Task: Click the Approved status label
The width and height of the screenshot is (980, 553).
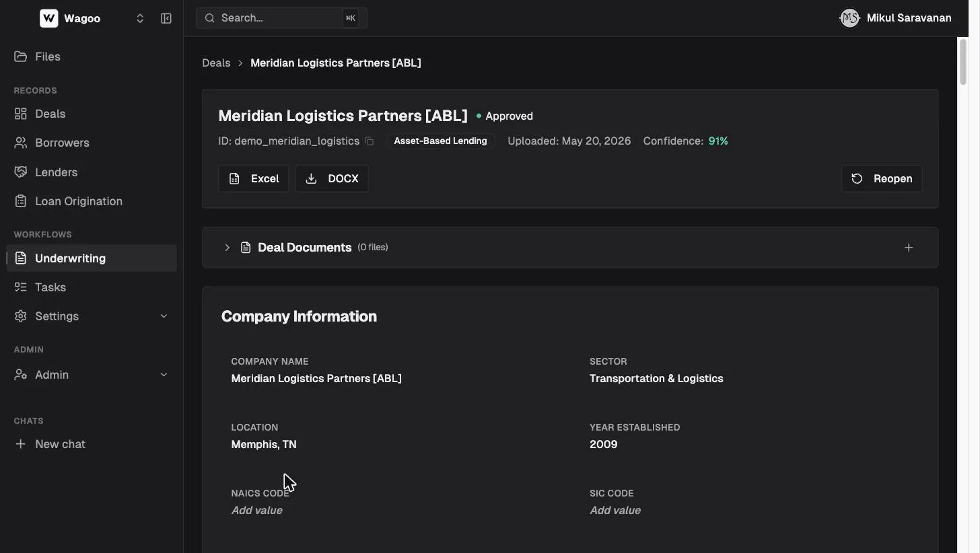Action: point(509,116)
